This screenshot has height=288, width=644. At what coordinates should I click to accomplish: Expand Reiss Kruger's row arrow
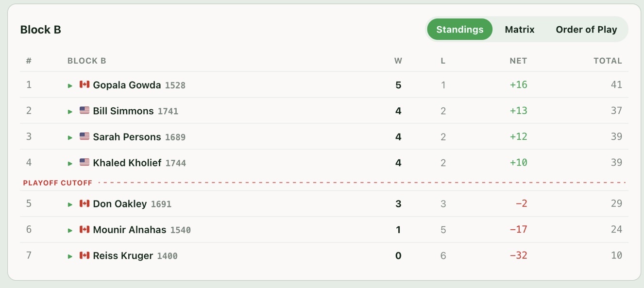[70, 256]
